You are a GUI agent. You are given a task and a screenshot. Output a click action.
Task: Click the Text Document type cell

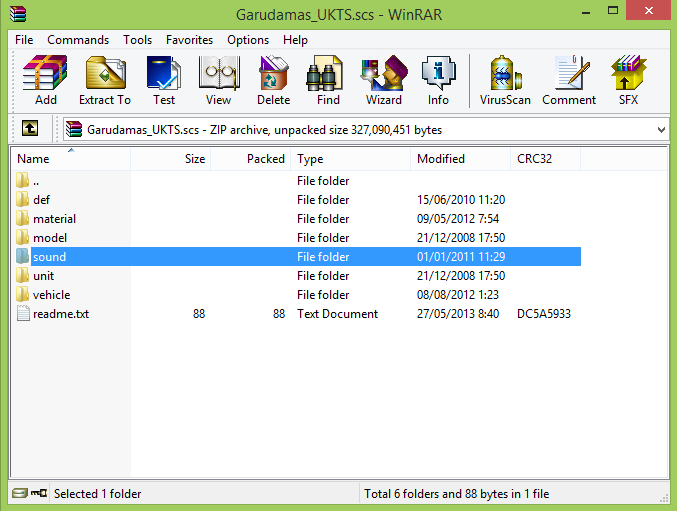337,313
